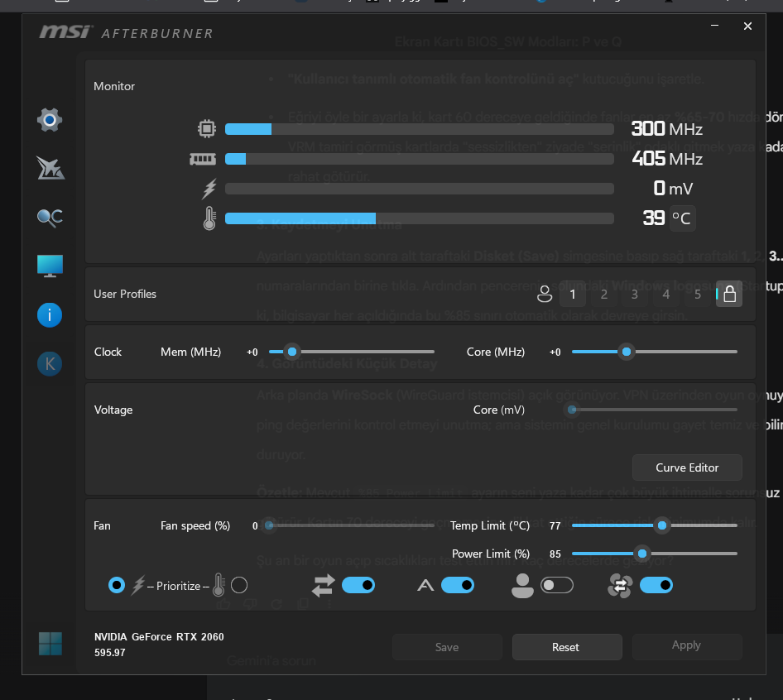Open the Curve Editor
783x700 pixels.
(x=687, y=467)
